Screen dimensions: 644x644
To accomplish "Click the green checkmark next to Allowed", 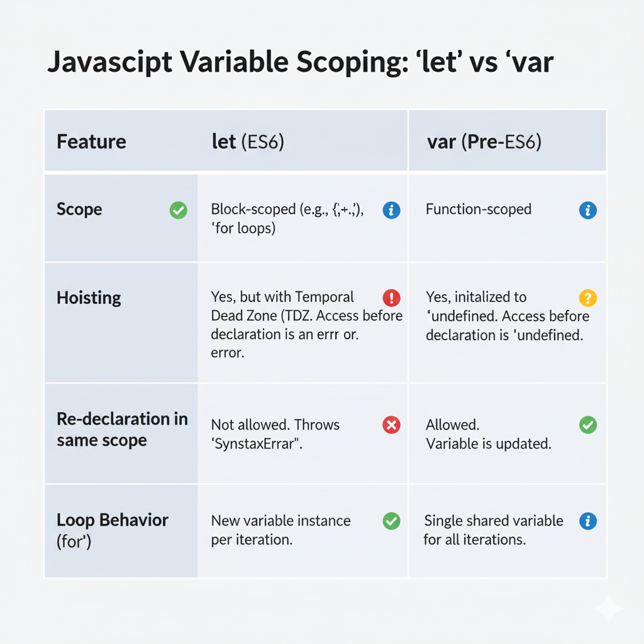I will click(587, 425).
